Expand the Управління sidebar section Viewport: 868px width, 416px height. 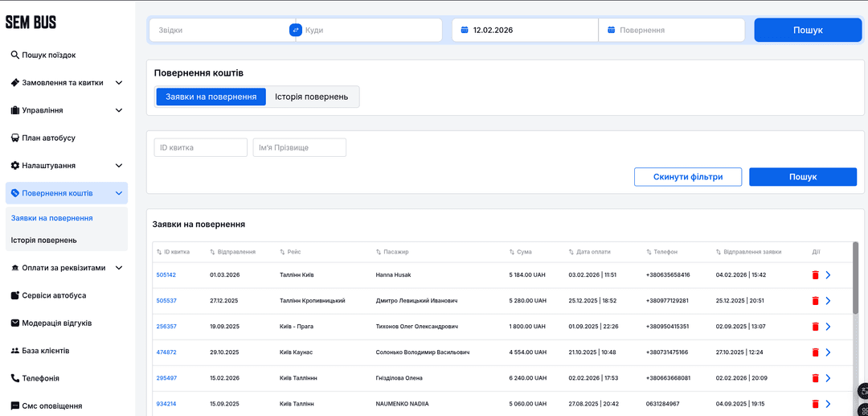click(119, 110)
